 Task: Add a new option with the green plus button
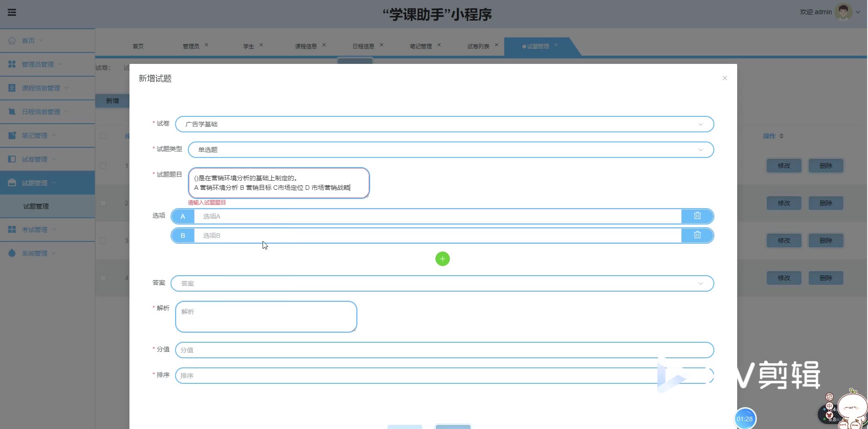(442, 259)
